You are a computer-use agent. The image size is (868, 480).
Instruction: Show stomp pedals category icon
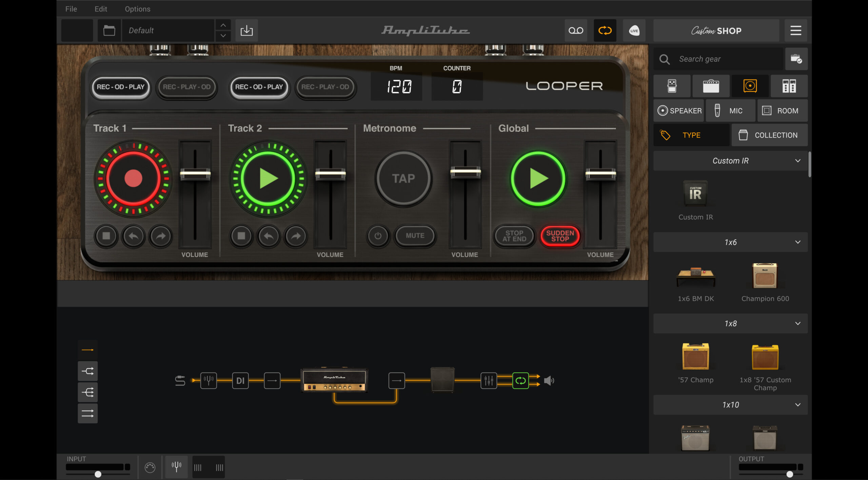672,86
